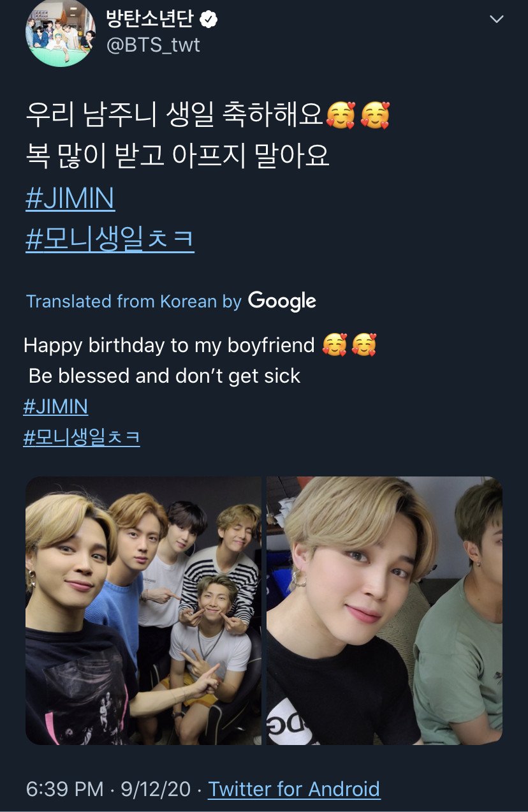Click the Google logo
The image size is (528, 812).
point(282,300)
